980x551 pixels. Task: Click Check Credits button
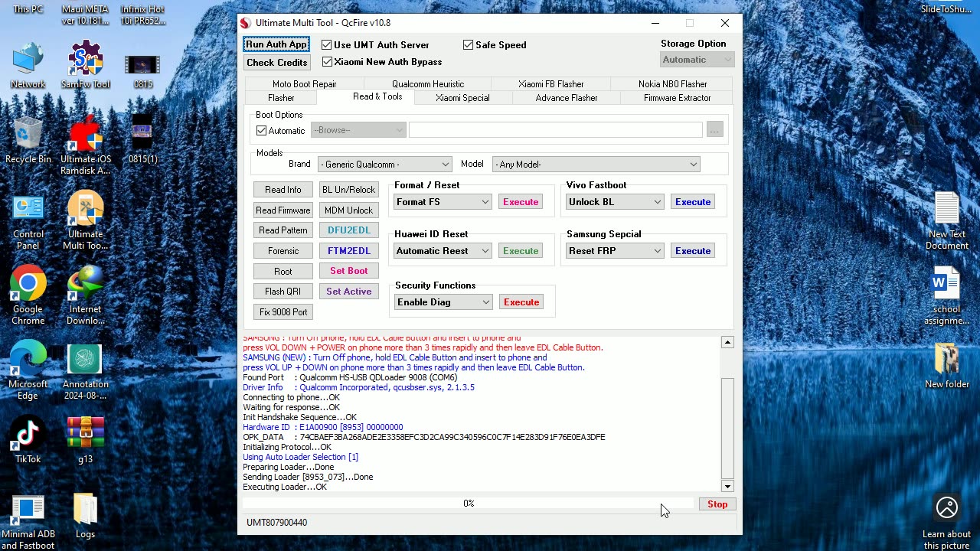(x=276, y=63)
